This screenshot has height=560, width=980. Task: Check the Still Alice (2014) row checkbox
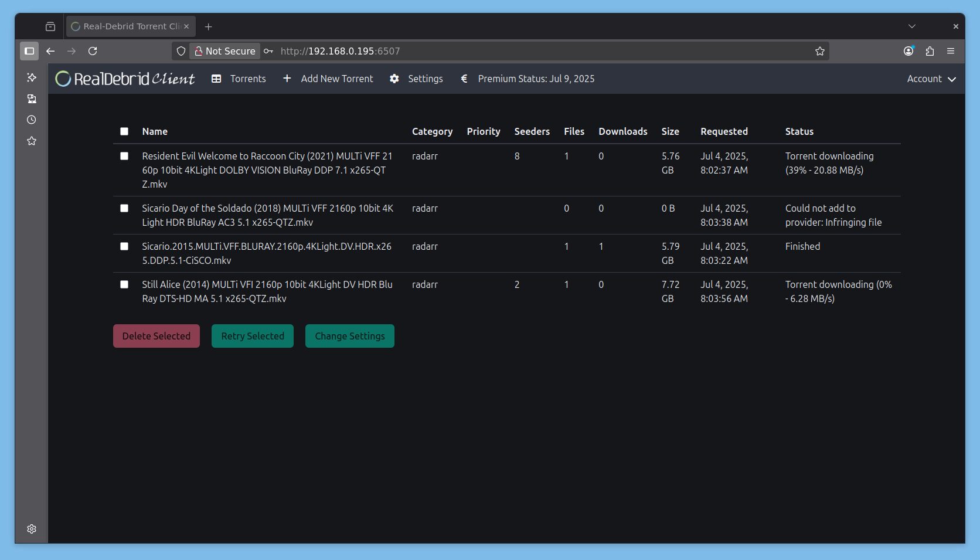click(124, 284)
